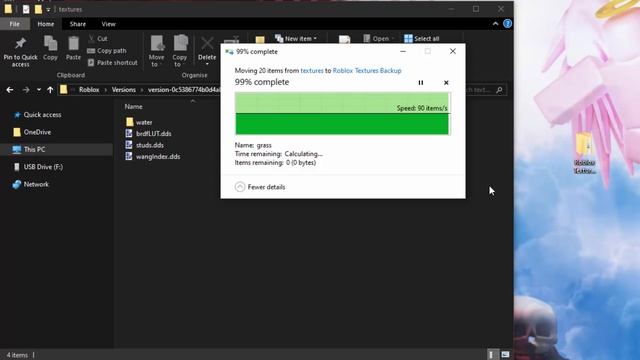Viewport: 640px width, 360px height.
Task: Click Versions in address breadcrumb
Action: click(124, 90)
